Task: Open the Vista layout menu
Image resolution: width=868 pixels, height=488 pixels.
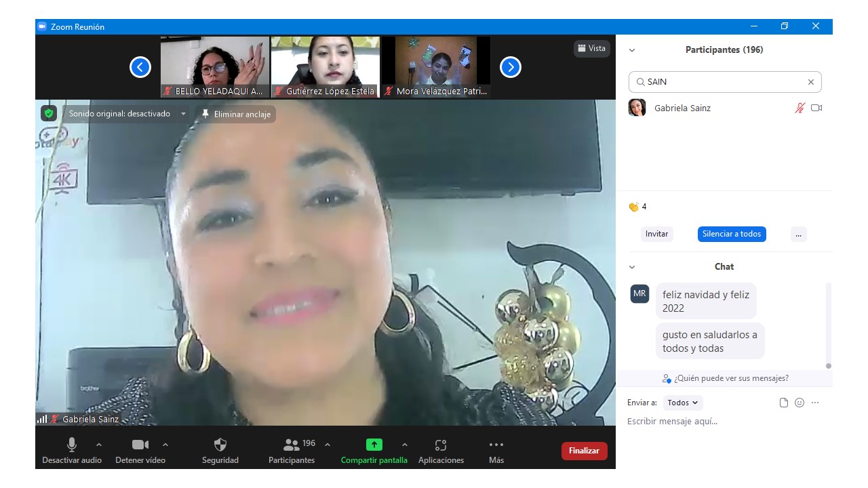Action: (591, 48)
